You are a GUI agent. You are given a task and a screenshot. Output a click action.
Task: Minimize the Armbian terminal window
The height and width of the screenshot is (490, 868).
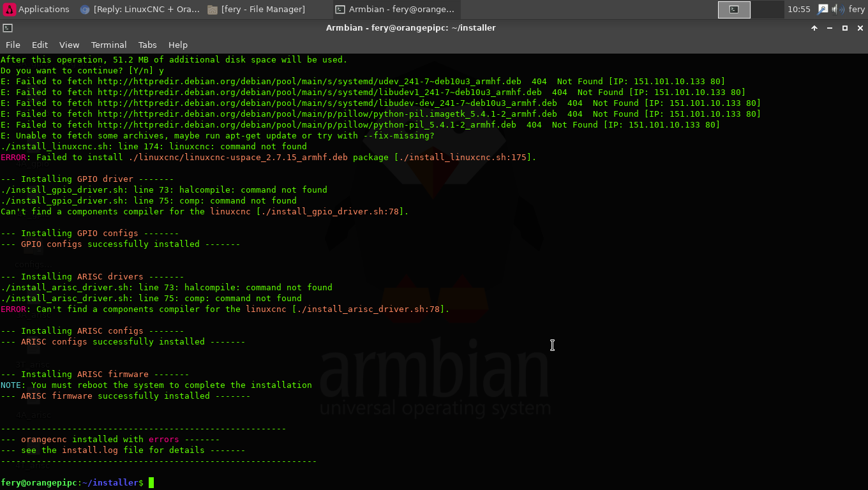830,28
